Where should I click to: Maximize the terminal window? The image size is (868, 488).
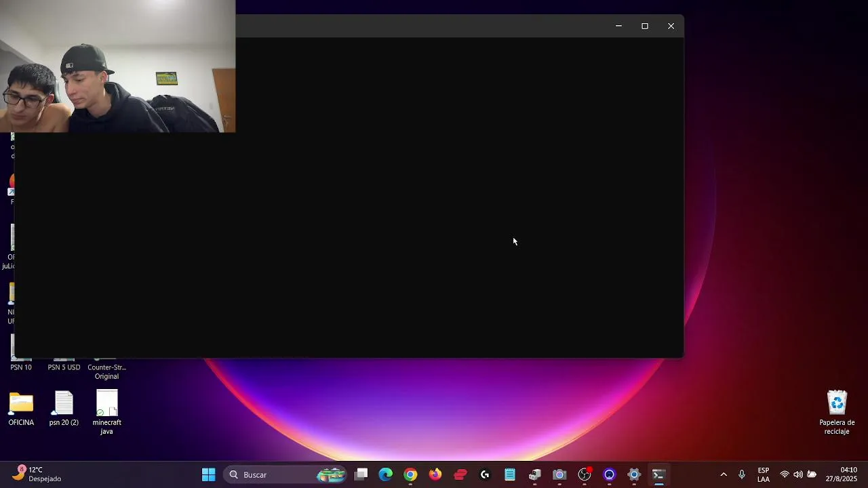645,26
